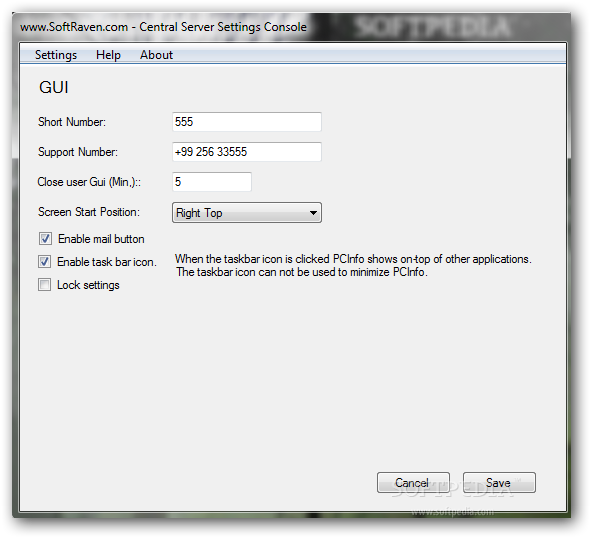Click the Close user Gui minutes field
The image size is (591, 538).
[x=212, y=182]
